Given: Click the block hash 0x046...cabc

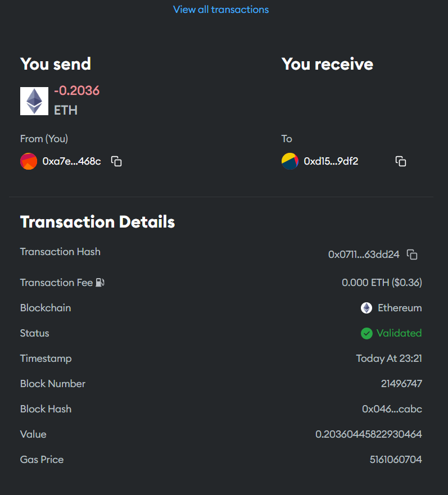Looking at the screenshot, I should coord(392,409).
